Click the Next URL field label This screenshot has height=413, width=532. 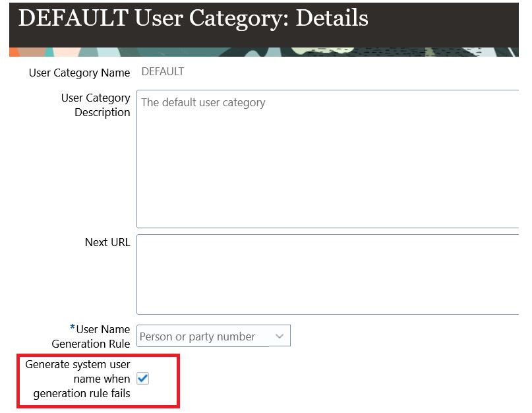coord(107,242)
